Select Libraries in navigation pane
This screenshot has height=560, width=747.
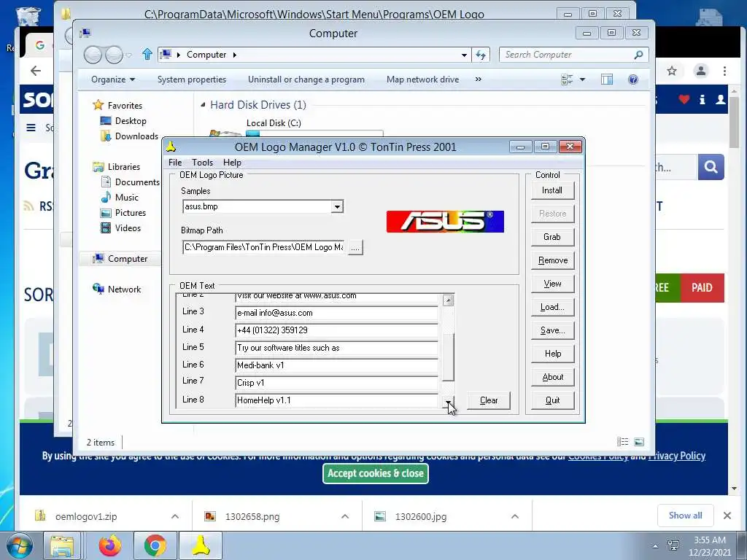(123, 167)
